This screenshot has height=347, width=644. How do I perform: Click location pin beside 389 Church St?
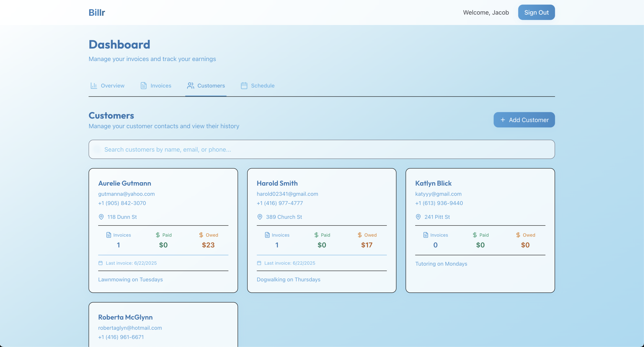(x=260, y=217)
